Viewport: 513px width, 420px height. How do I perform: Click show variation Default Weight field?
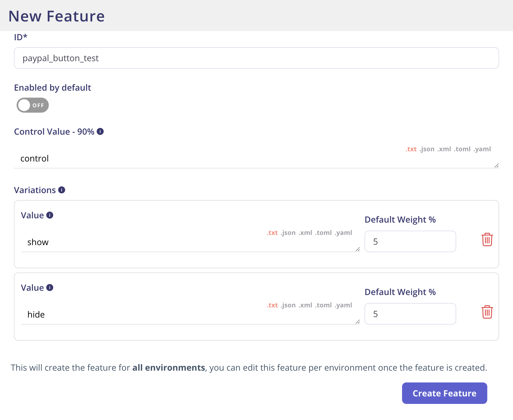coord(410,241)
